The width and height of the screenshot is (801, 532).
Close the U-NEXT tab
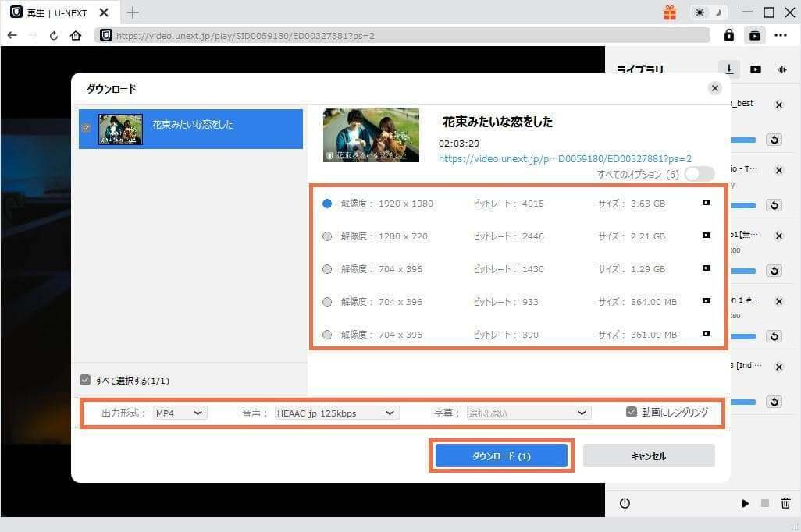tap(104, 12)
